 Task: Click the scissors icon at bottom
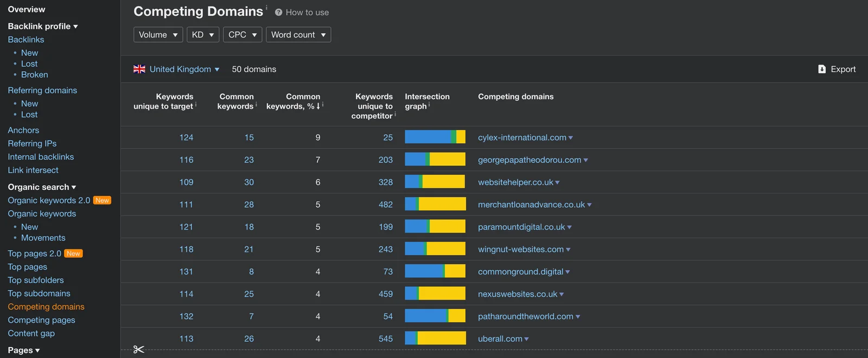point(139,349)
